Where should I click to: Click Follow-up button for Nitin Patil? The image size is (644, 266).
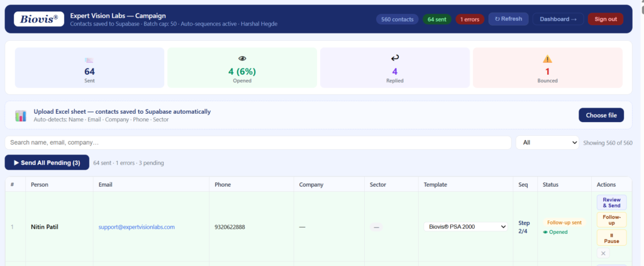pos(611,219)
